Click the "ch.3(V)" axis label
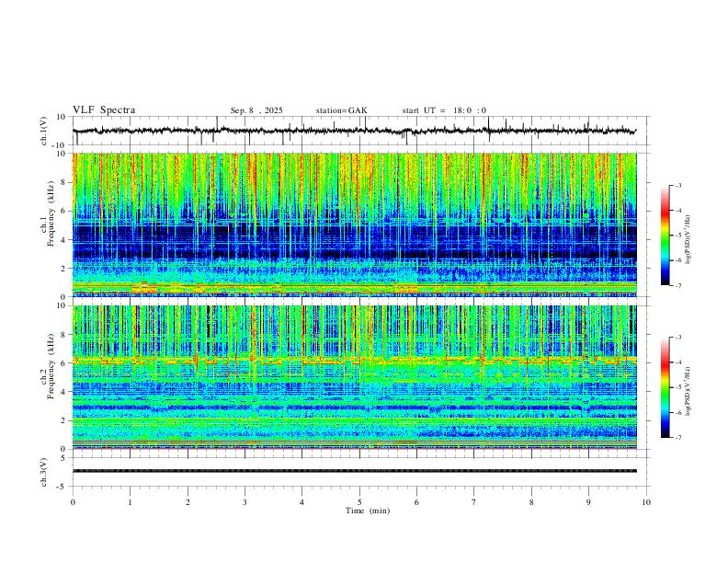This screenshot has height=563, width=728. point(44,472)
